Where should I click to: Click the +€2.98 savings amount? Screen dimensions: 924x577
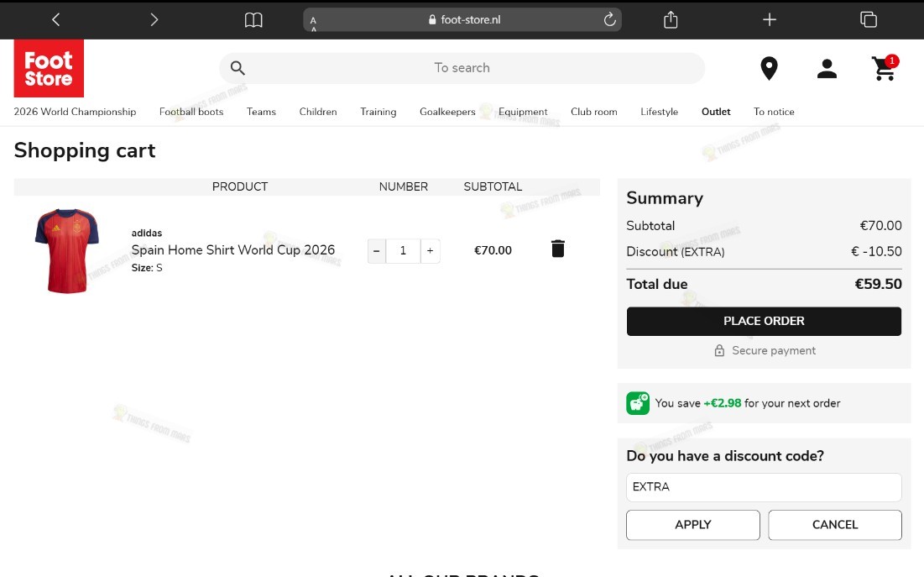point(723,403)
